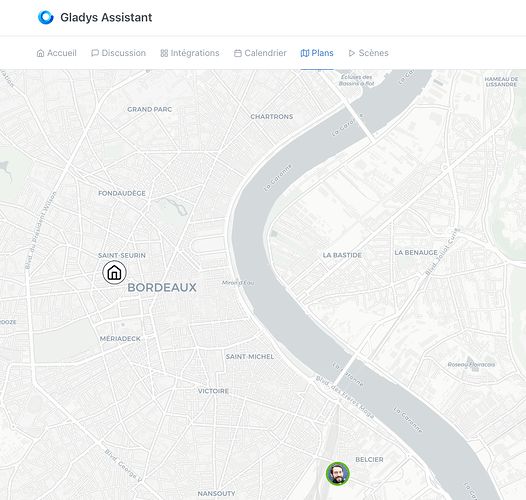Click the Miroir d'Eau map label
526x500 pixels.
[238, 283]
